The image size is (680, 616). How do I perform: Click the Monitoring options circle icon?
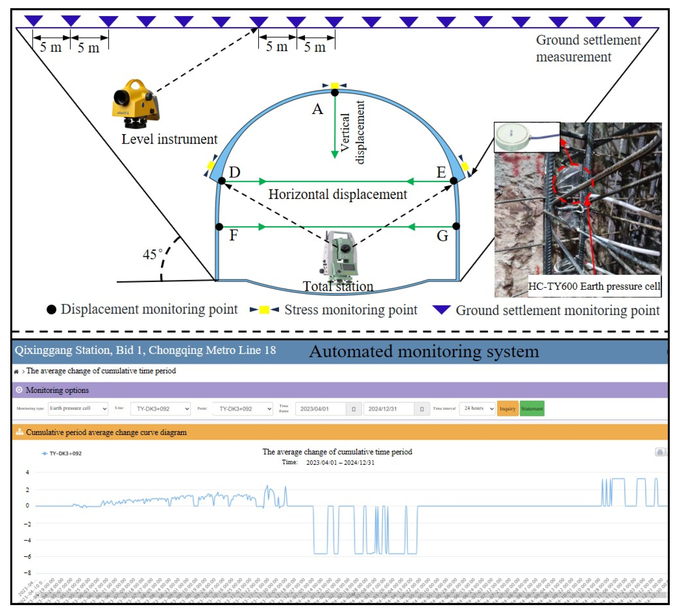coord(19,389)
